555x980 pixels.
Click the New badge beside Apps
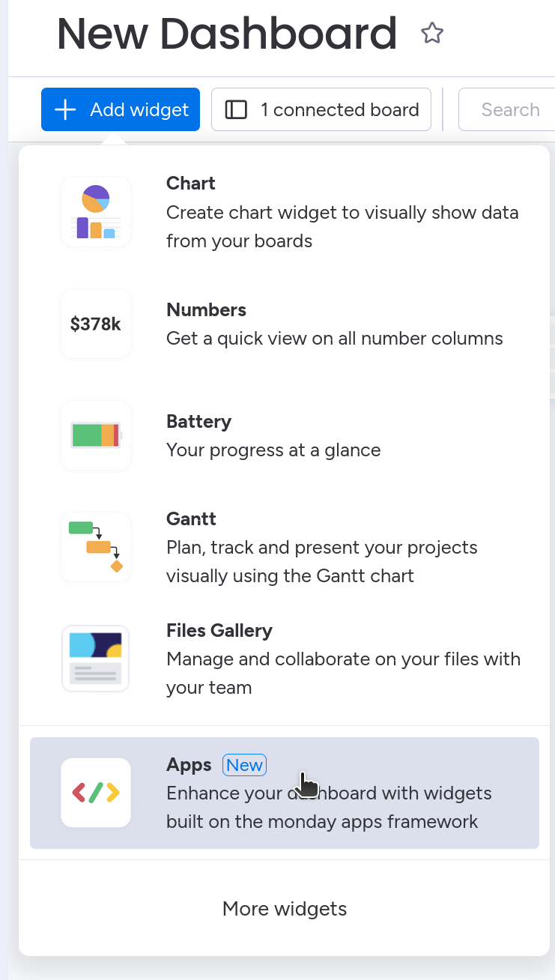pos(245,765)
